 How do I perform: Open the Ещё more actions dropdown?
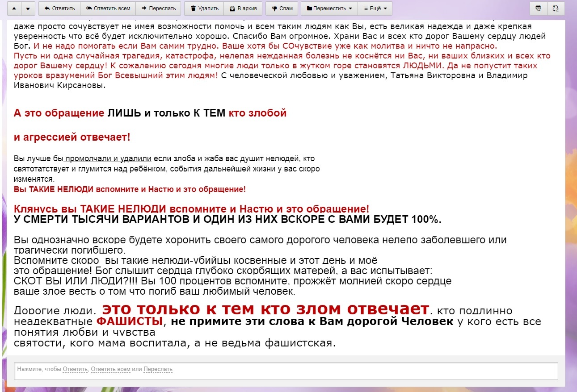point(375,8)
